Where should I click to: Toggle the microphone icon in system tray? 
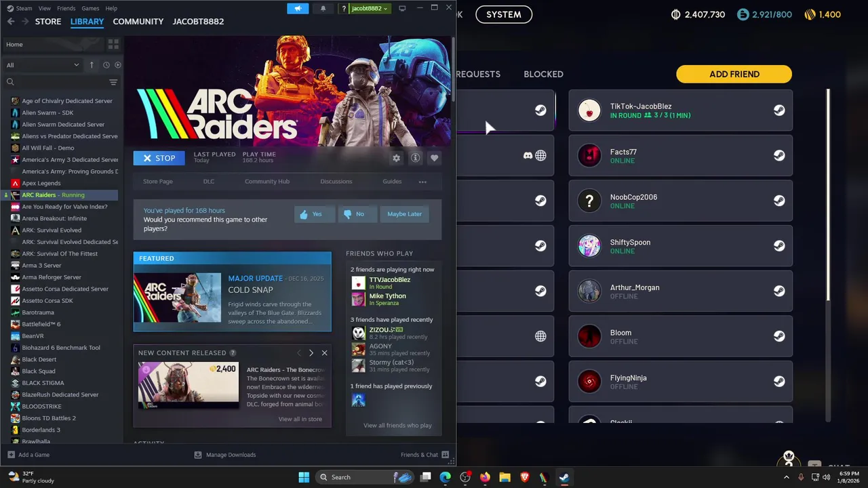click(801, 477)
